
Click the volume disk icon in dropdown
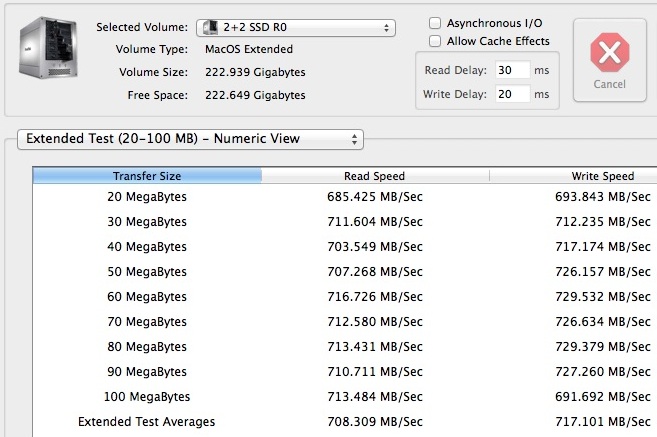coord(211,27)
